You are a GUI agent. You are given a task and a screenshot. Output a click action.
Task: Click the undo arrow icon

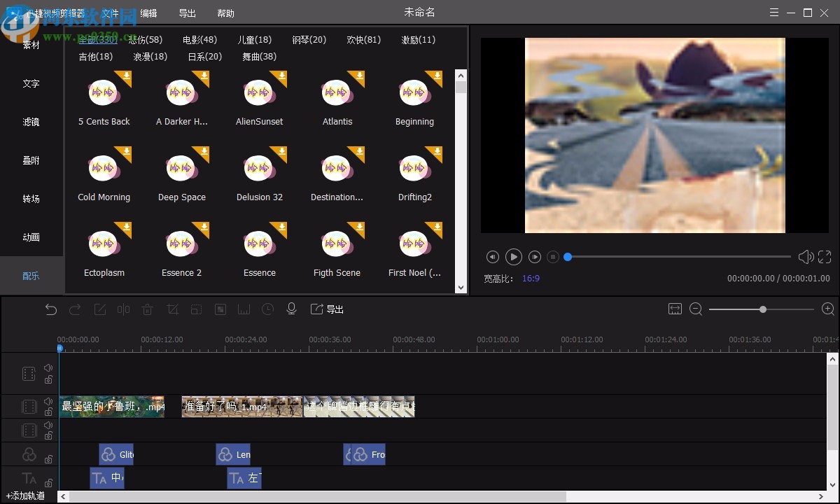click(x=50, y=309)
